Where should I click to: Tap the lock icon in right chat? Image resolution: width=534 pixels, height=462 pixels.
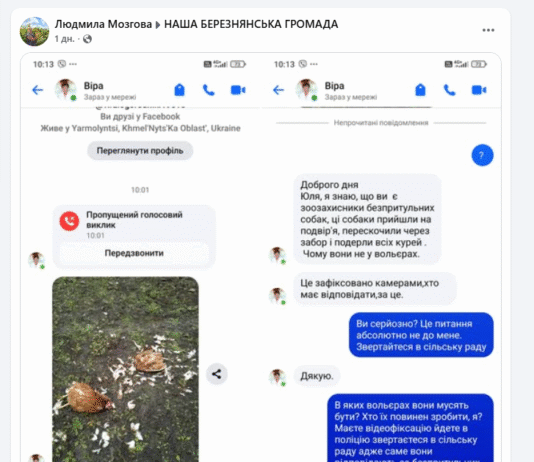point(420,90)
